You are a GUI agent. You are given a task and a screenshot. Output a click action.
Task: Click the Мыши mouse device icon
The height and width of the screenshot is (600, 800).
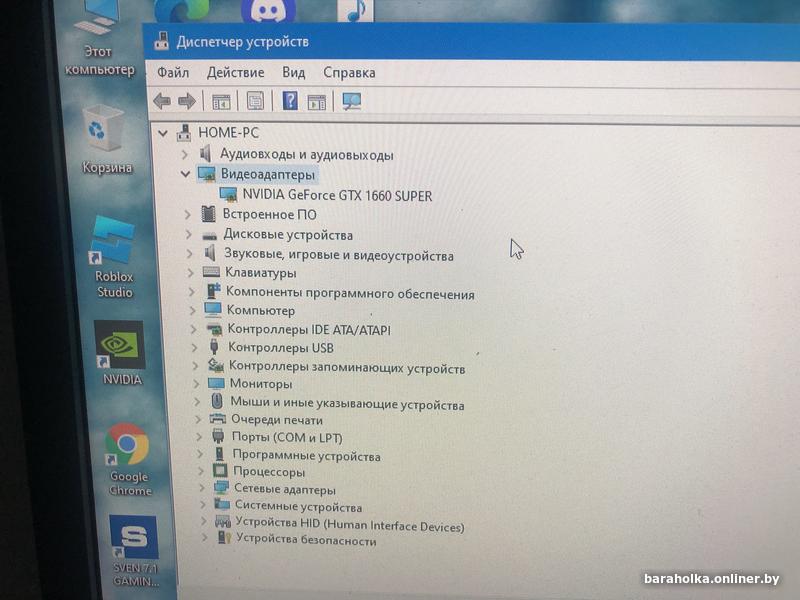tap(217, 401)
